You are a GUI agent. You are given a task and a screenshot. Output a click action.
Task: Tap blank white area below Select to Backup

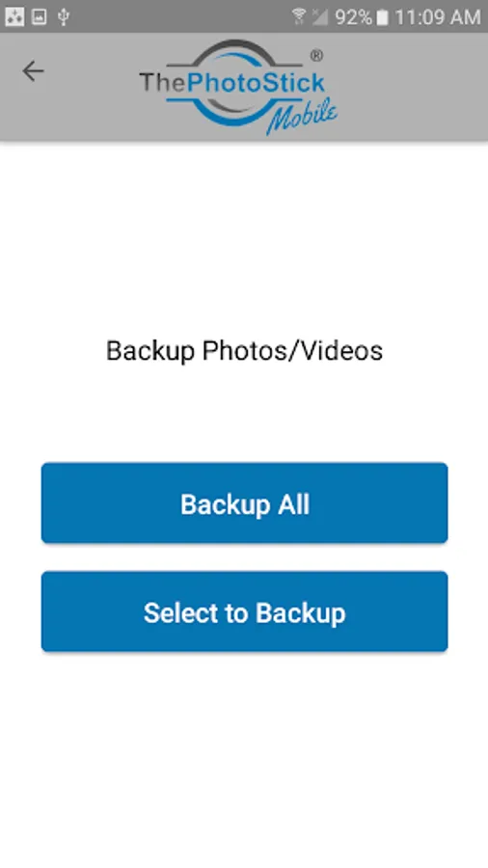click(x=244, y=758)
